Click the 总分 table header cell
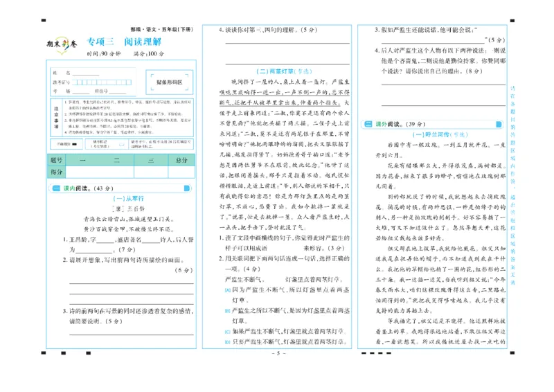 pyautogui.click(x=181, y=160)
